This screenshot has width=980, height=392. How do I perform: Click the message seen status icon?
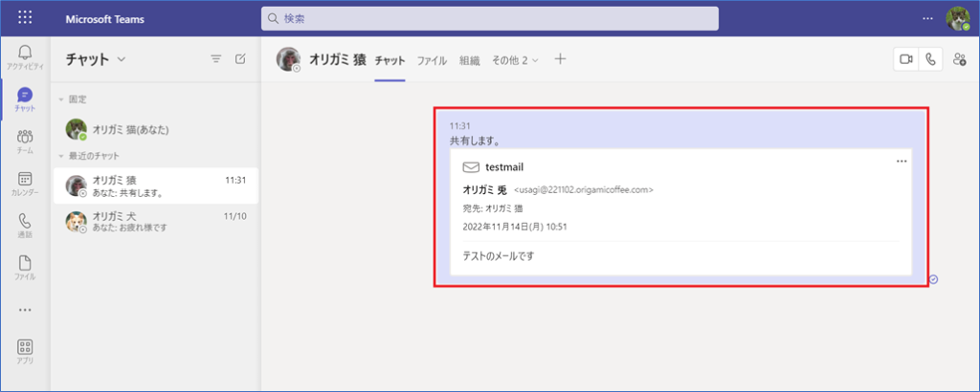(x=934, y=279)
